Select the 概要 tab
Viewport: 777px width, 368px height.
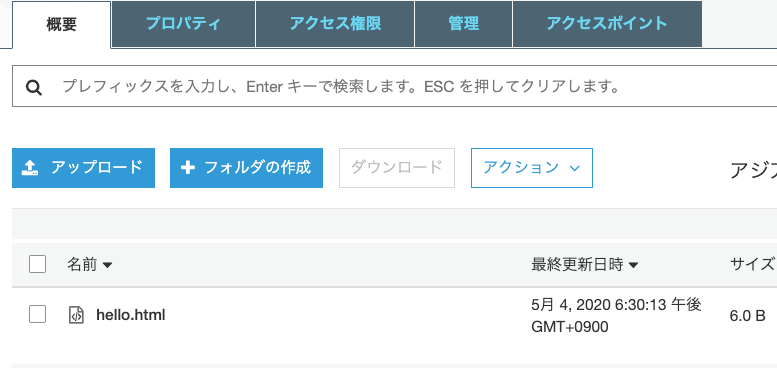click(61, 24)
